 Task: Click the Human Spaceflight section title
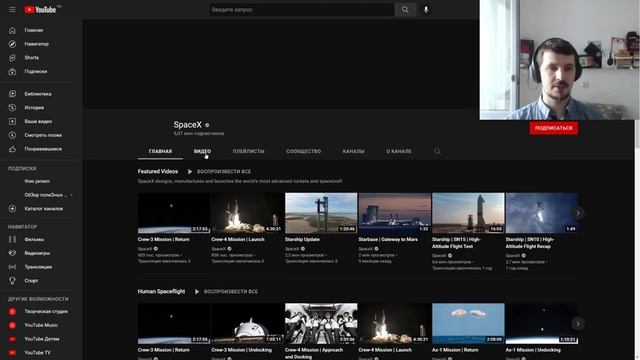click(161, 291)
